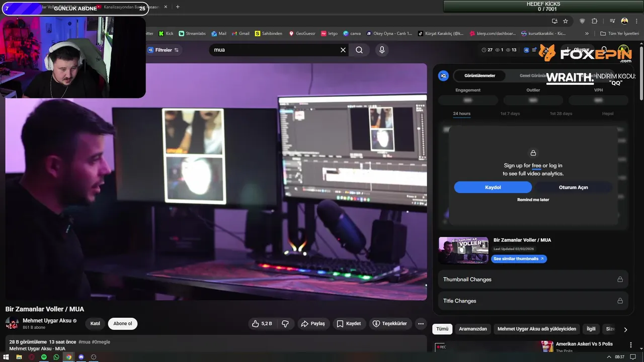Select the Aramanızdan filter chip
The height and width of the screenshot is (362, 644).
tap(473, 329)
